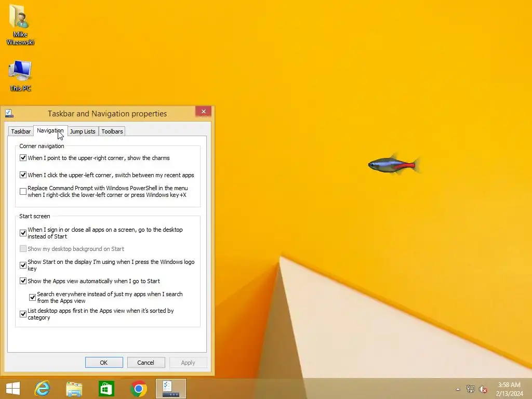Launch Google Chrome from the taskbar
This screenshot has height=399, width=532.
tap(138, 389)
